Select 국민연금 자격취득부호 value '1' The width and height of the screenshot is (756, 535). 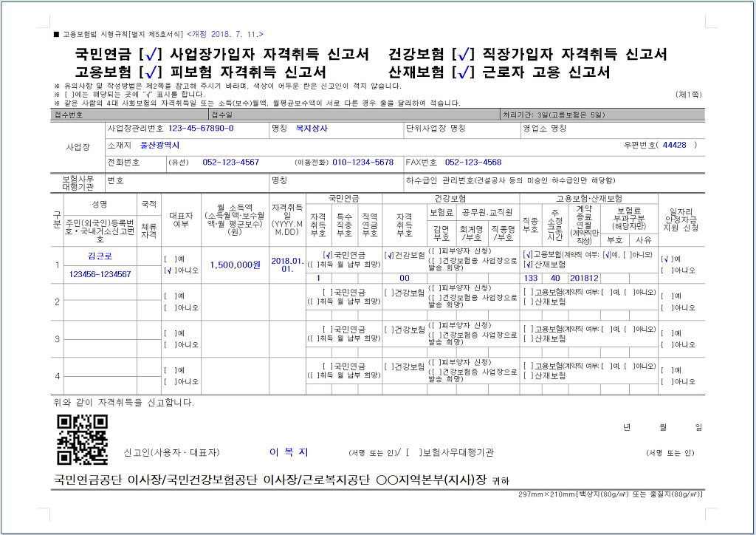(x=318, y=279)
